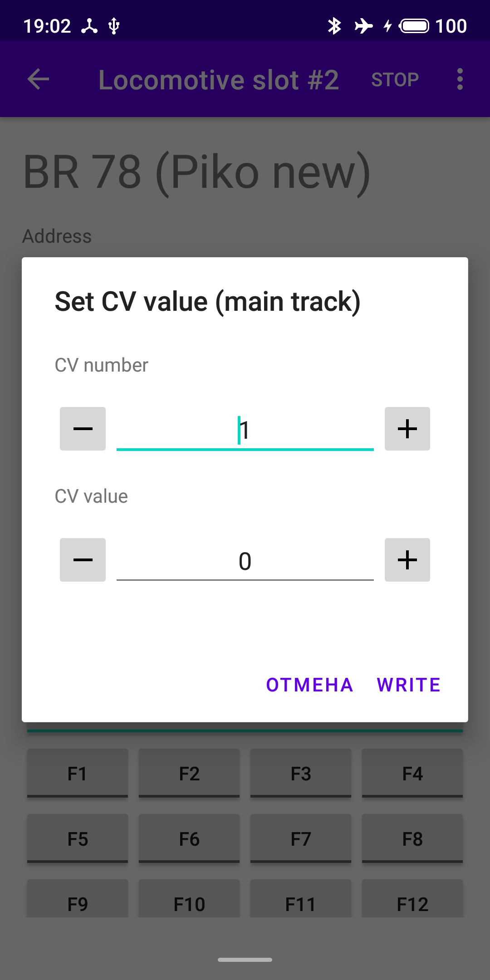
Task: Increase CV number with plus button
Action: (x=407, y=429)
